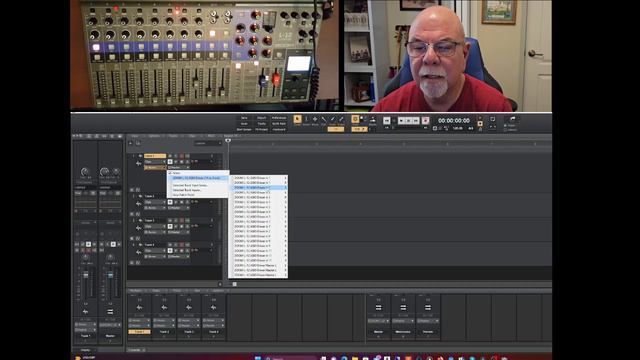Select the Edit tool icon
Viewport: 640px width, 360px height.
[x=324, y=120]
